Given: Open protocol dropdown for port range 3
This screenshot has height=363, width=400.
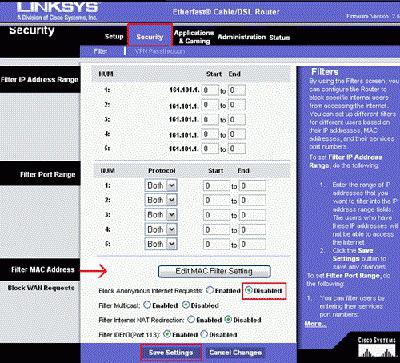Looking at the screenshot, I should (161, 215).
